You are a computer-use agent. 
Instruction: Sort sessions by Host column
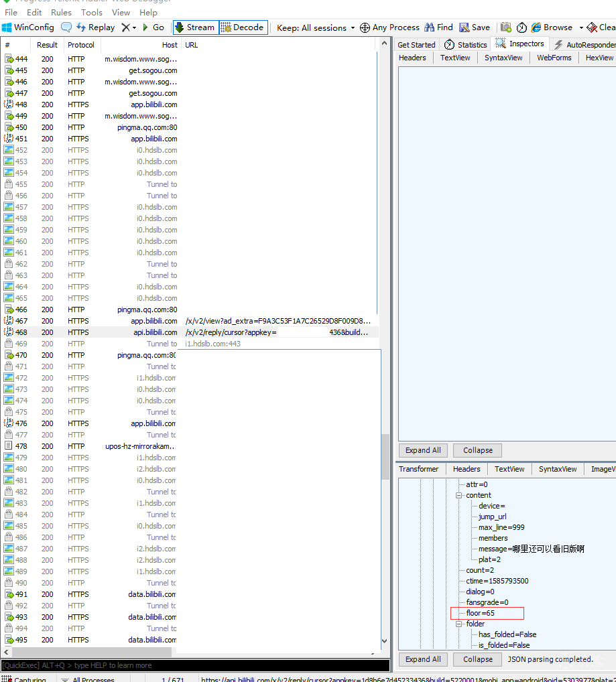[x=141, y=45]
